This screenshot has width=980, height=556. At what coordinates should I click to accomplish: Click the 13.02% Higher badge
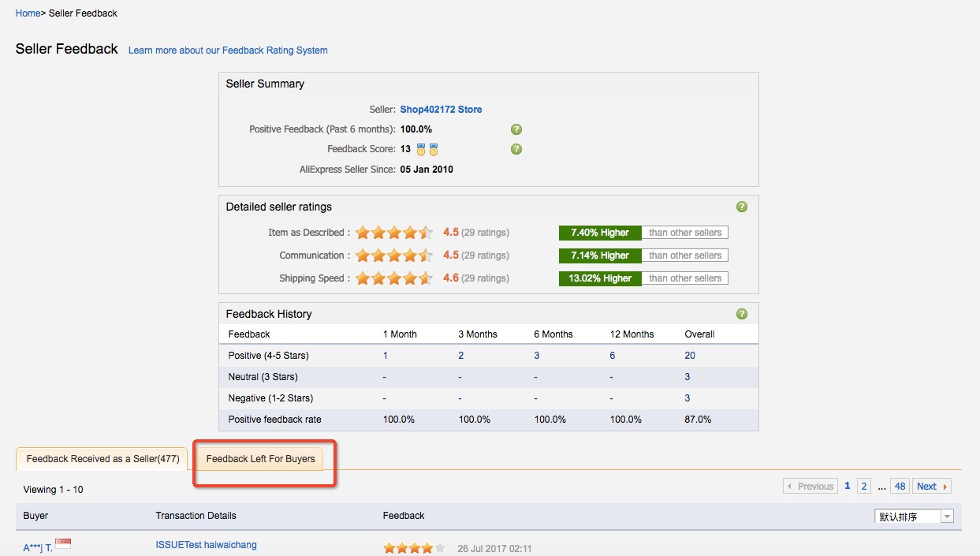[x=600, y=278]
